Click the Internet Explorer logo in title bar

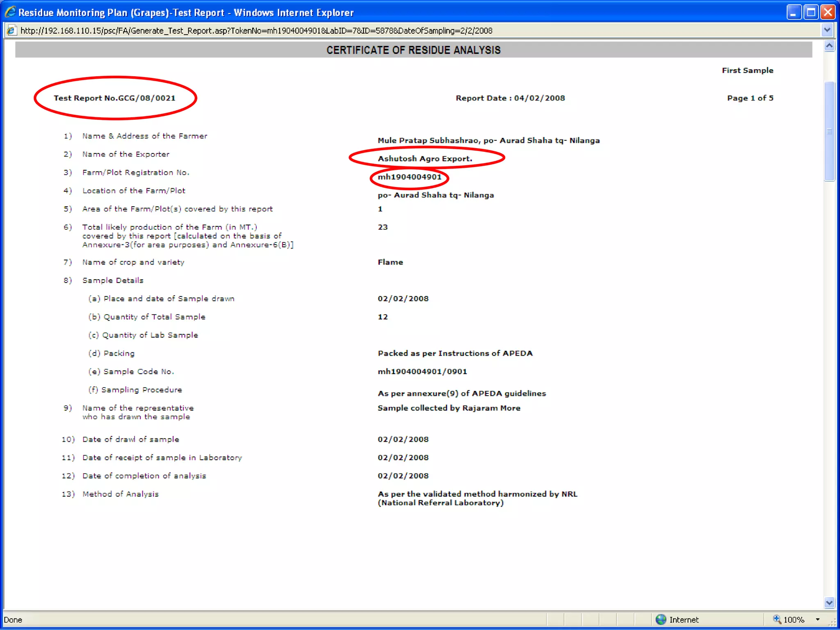[10, 12]
